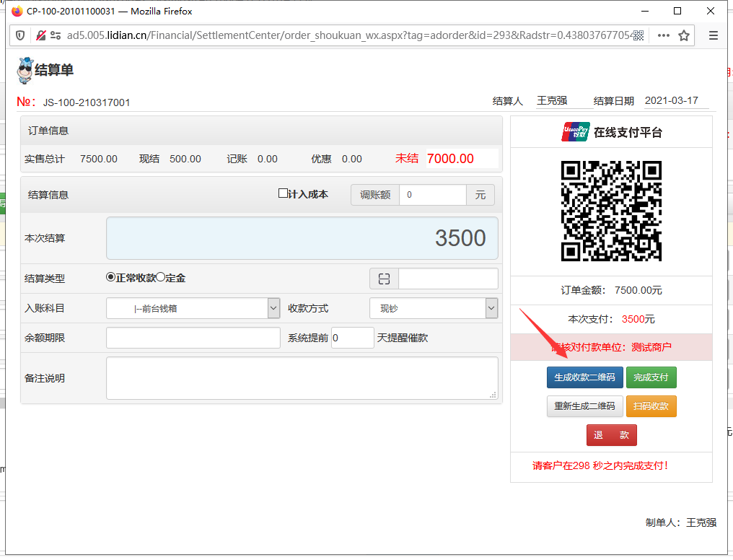
Task: Click the 制单人 王克强 text
Action: coord(680,522)
